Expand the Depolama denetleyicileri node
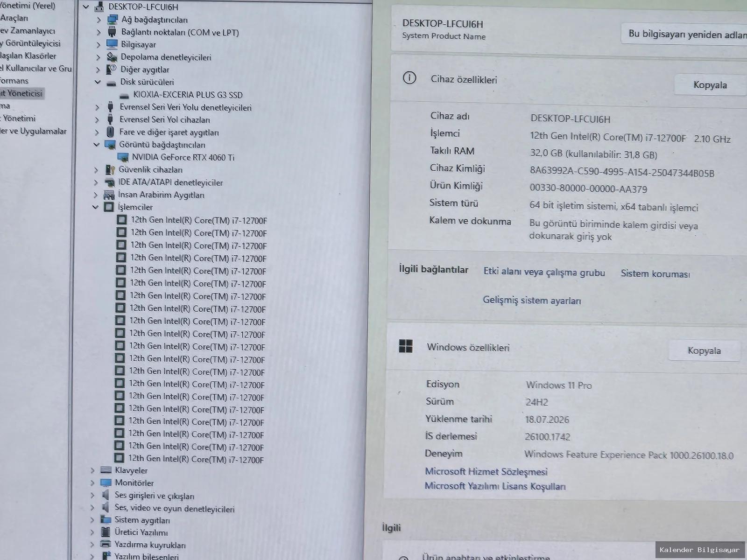Image resolution: width=747 pixels, height=560 pixels. coord(98,57)
